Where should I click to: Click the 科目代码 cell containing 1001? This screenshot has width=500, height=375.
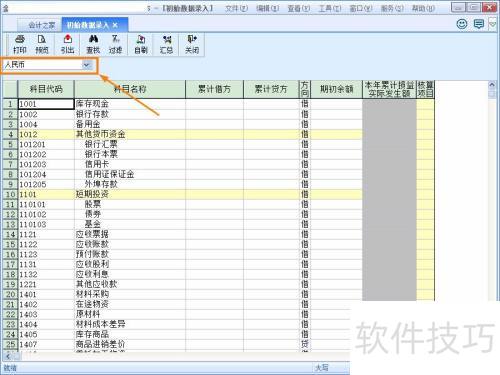point(46,104)
